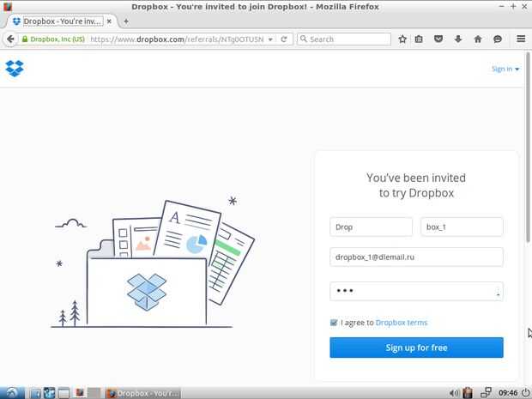Click the clock showing 09:46
This screenshot has height=399, width=532.
pos(508,393)
